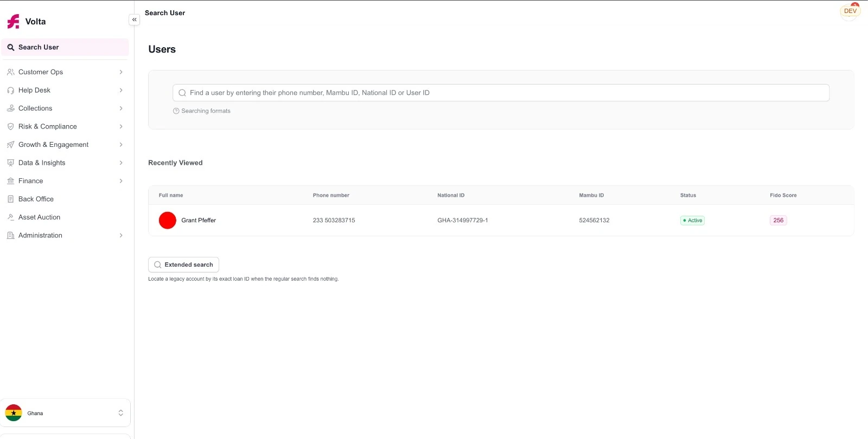Click the Risk & Compliance shield icon
868x439 pixels.
tap(11, 126)
